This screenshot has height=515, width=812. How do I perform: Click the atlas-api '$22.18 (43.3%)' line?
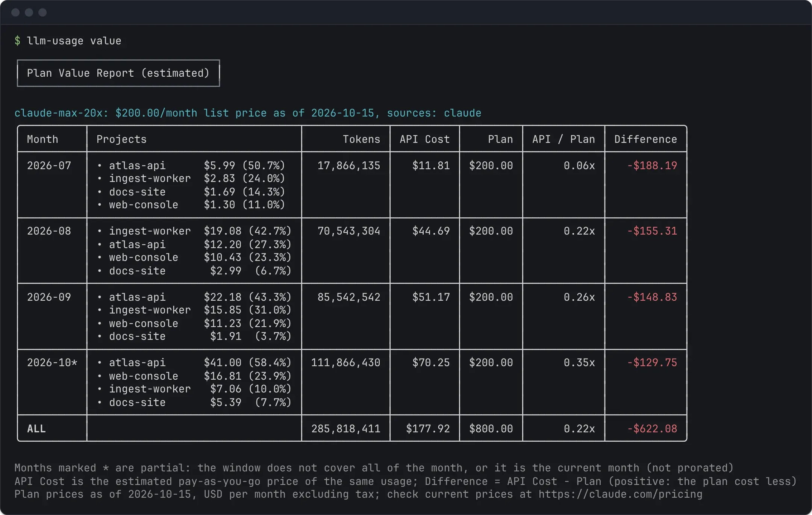(194, 297)
